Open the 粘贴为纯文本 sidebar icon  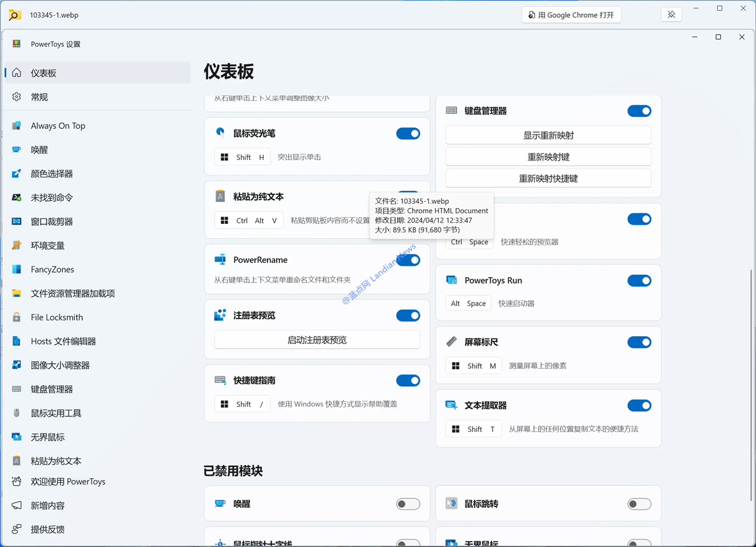click(x=17, y=461)
